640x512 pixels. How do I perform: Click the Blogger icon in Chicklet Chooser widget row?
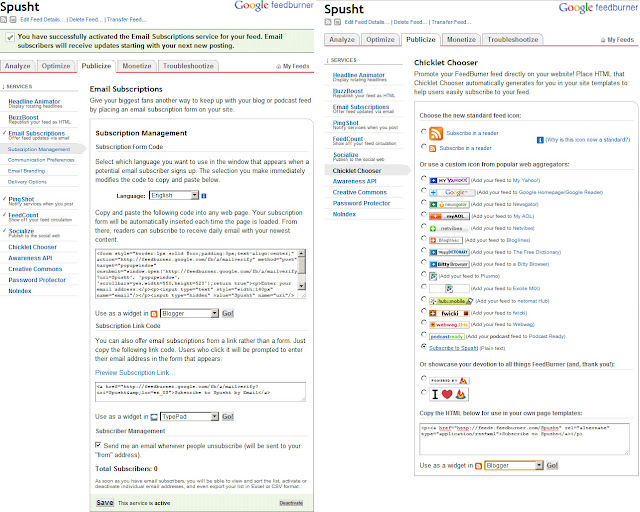[478, 466]
